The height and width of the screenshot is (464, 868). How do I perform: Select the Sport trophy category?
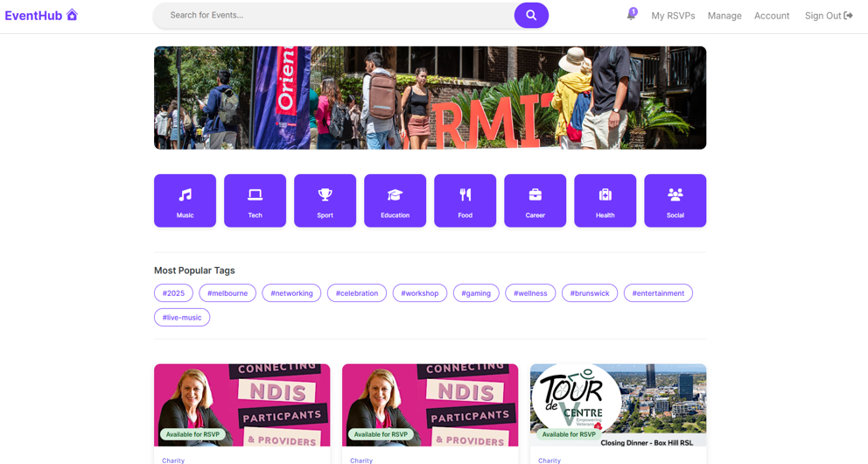pos(325,200)
